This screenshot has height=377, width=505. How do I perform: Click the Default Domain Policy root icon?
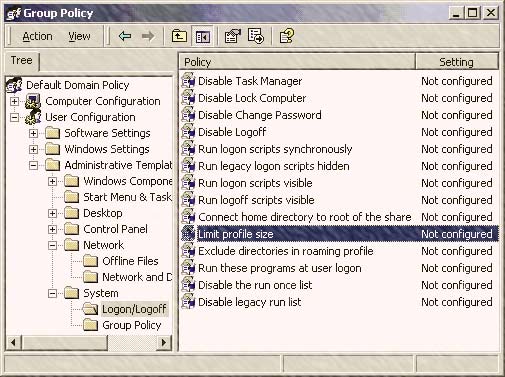[14, 85]
